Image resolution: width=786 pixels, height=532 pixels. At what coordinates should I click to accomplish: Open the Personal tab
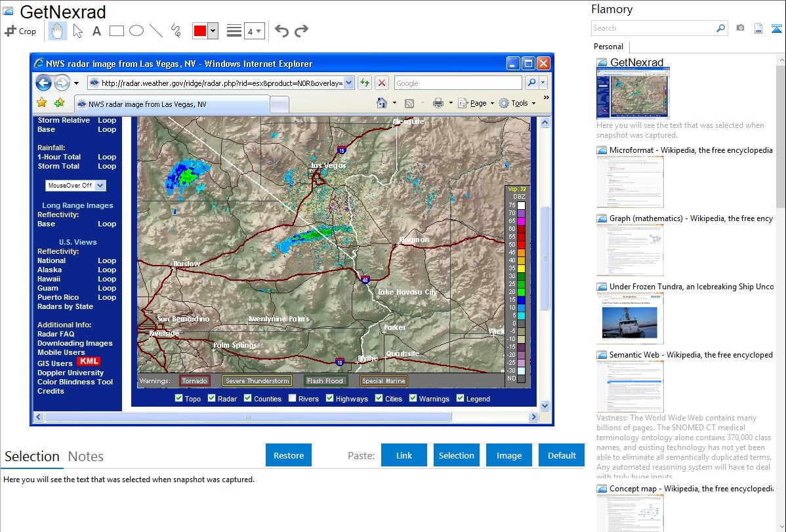[x=608, y=47]
